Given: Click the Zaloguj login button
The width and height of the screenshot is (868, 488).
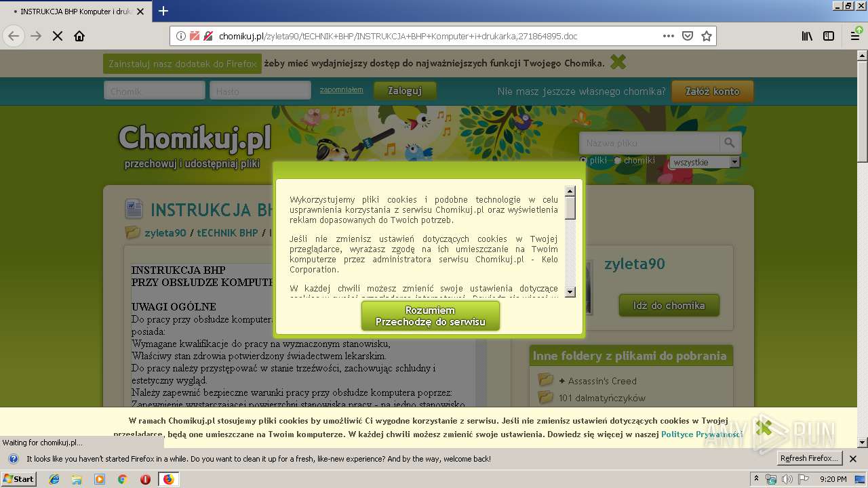Looking at the screenshot, I should click(405, 91).
